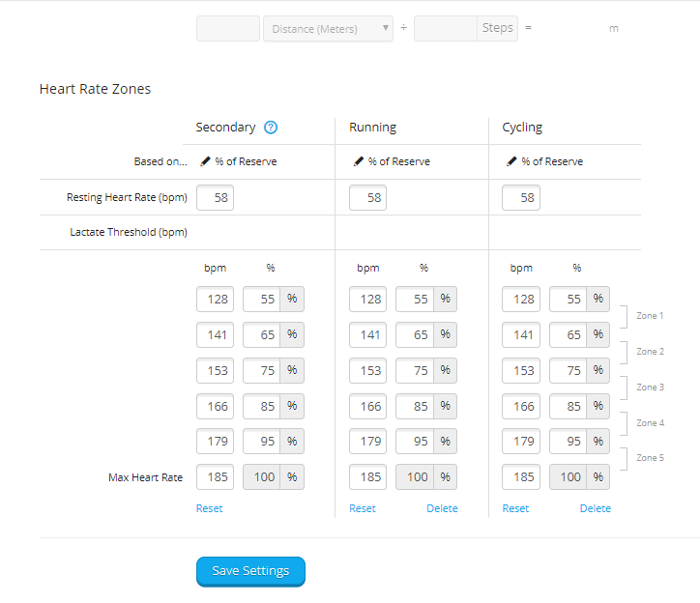Edit Running resting heart rate field
Screen dimensions: 700x603
click(367, 198)
